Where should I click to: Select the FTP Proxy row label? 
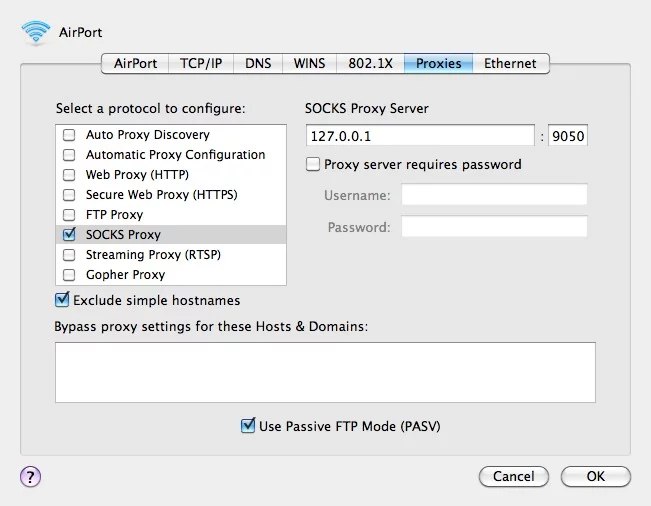tap(114, 215)
